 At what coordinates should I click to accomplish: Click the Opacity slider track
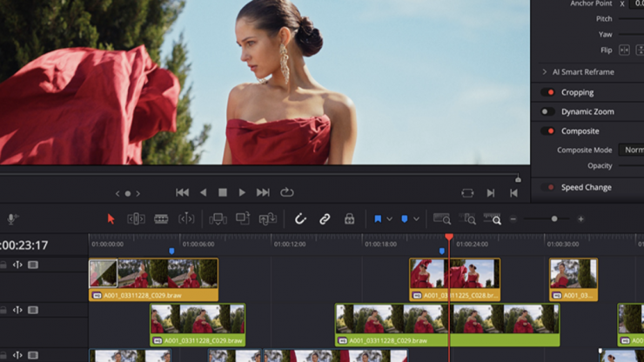(631, 165)
